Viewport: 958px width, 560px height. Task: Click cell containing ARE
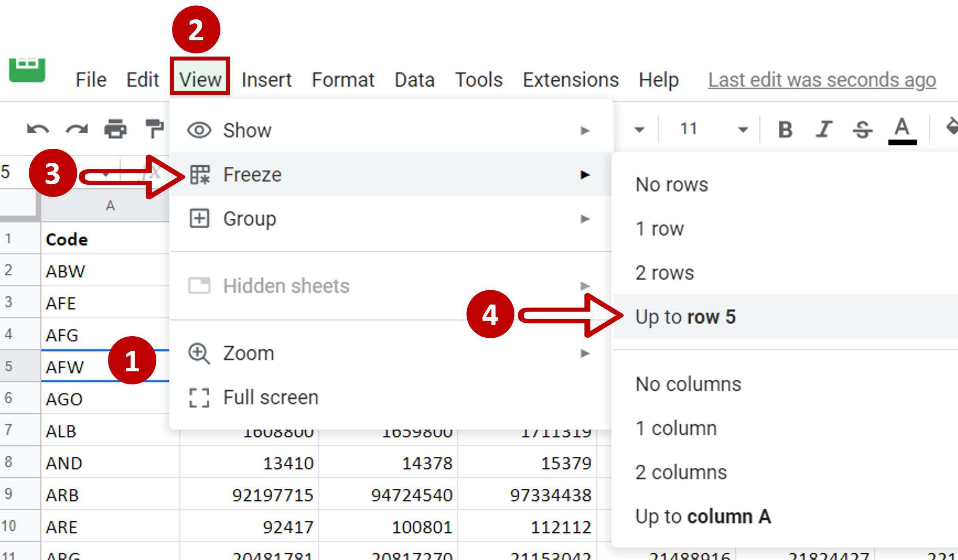110,526
